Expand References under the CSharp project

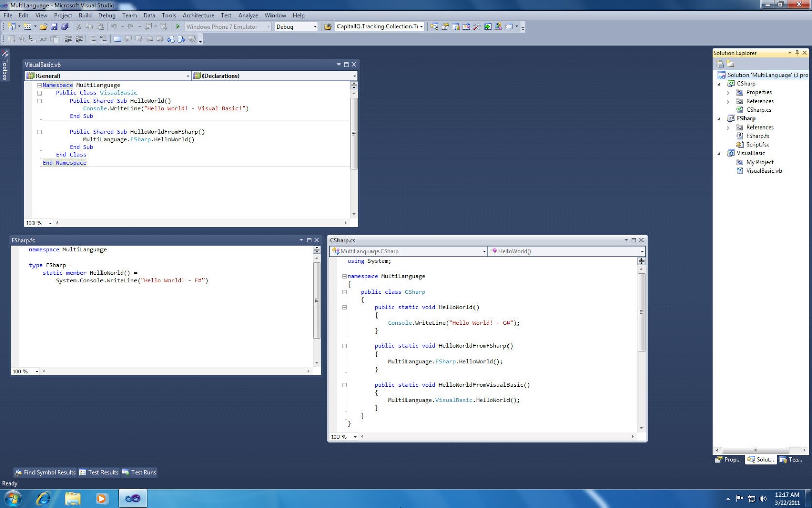(727, 101)
